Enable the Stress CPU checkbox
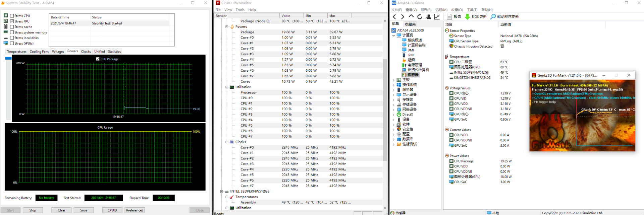644x215 pixels. pos(12,16)
